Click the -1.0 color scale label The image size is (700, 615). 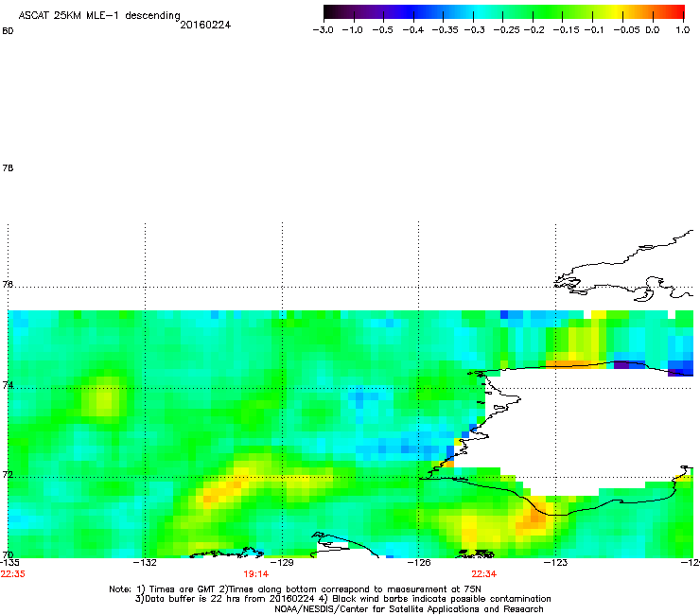click(x=353, y=30)
